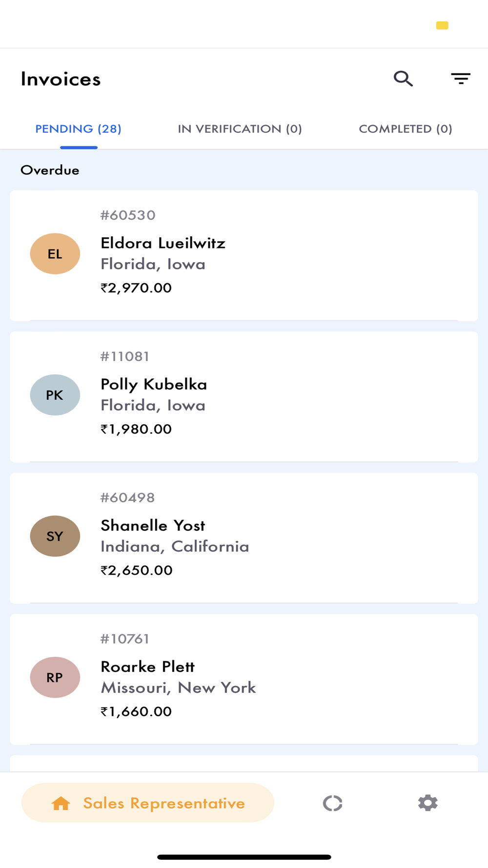The image size is (488, 868).
Task: Tap the ₹2,970.00 invoice amount
Action: (x=136, y=288)
